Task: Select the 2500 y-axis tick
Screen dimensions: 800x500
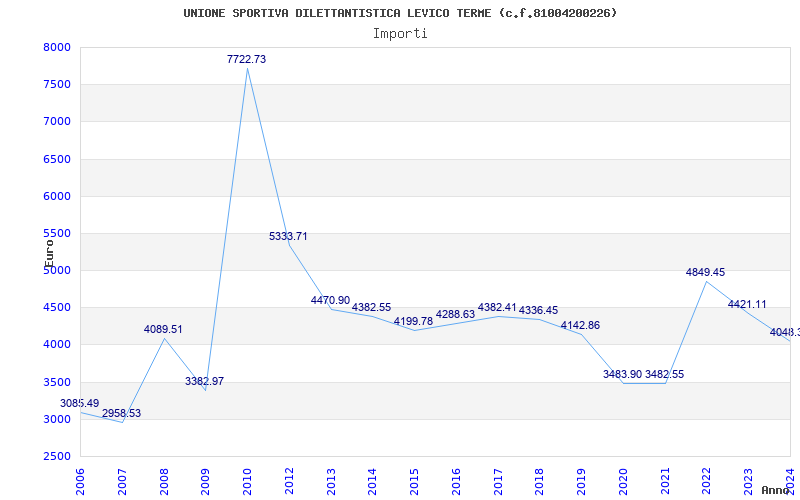Action: [x=55, y=457]
